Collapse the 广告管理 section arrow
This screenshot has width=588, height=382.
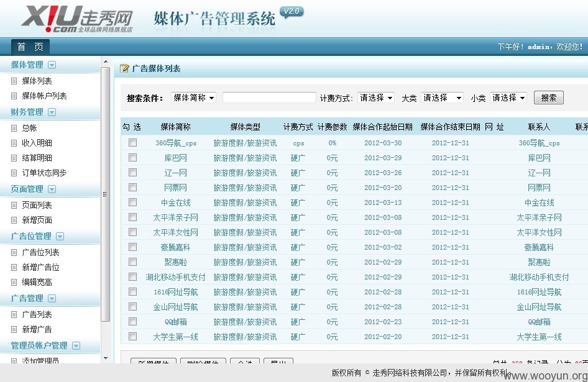click(x=52, y=298)
